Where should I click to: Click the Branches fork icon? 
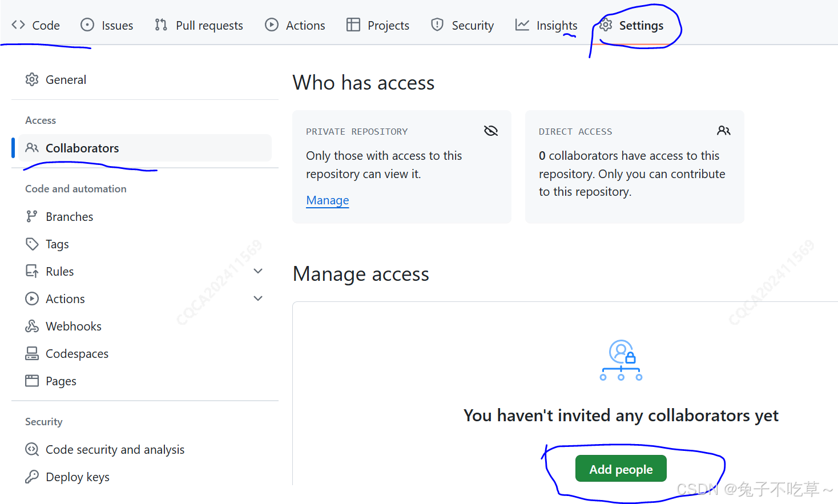(32, 216)
